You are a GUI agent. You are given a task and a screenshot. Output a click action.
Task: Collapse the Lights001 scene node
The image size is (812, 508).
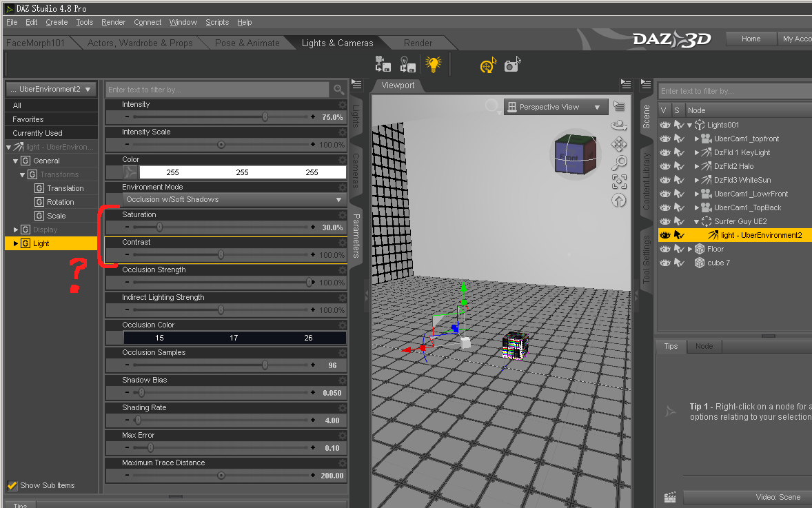pos(689,125)
